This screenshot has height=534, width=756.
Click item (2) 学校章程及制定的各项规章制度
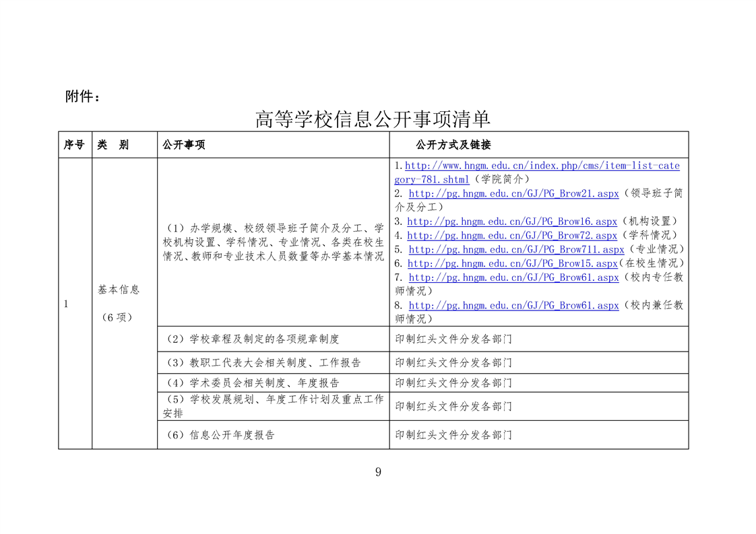point(253,339)
